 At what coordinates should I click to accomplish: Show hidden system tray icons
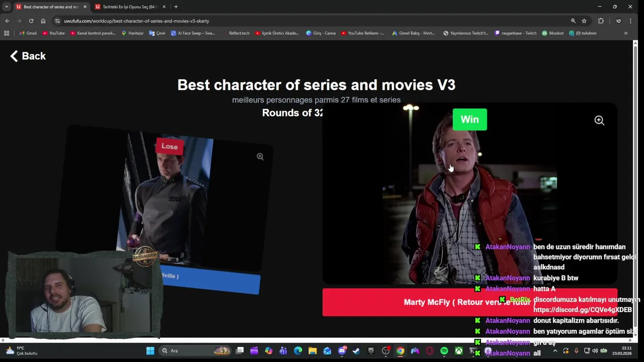[555, 351]
